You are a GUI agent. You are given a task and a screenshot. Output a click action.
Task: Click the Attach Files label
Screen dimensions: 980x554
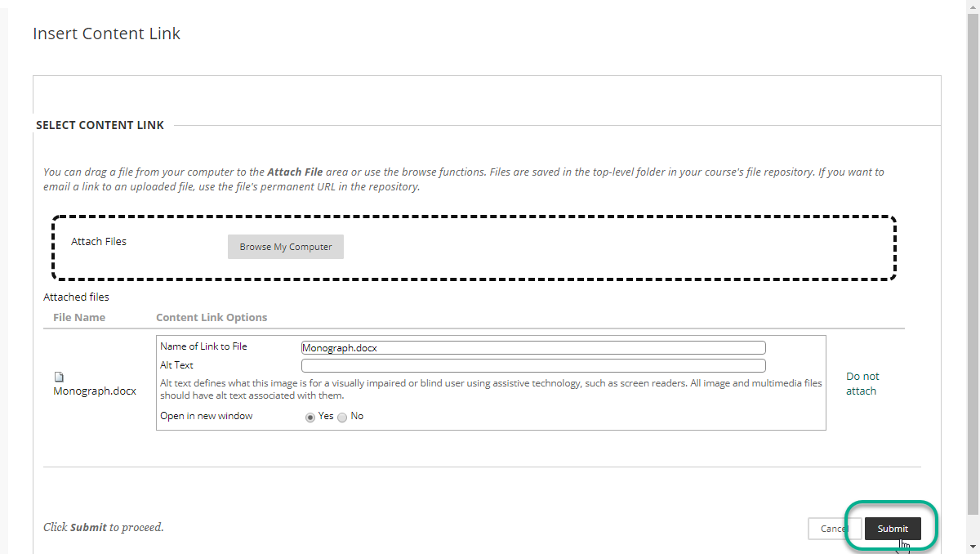99,242
